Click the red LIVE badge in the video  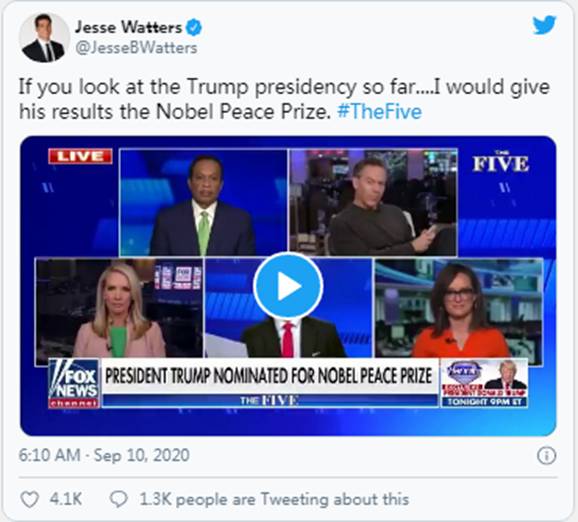tap(80, 156)
